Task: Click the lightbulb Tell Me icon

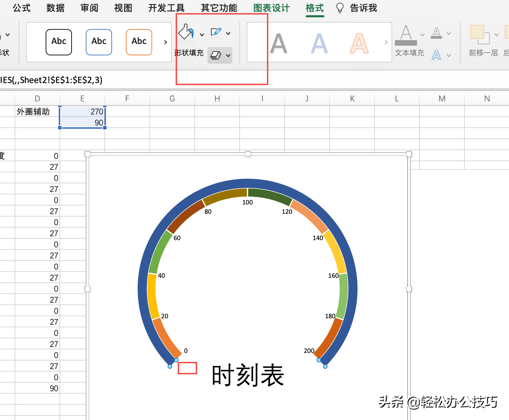Action: tap(340, 8)
